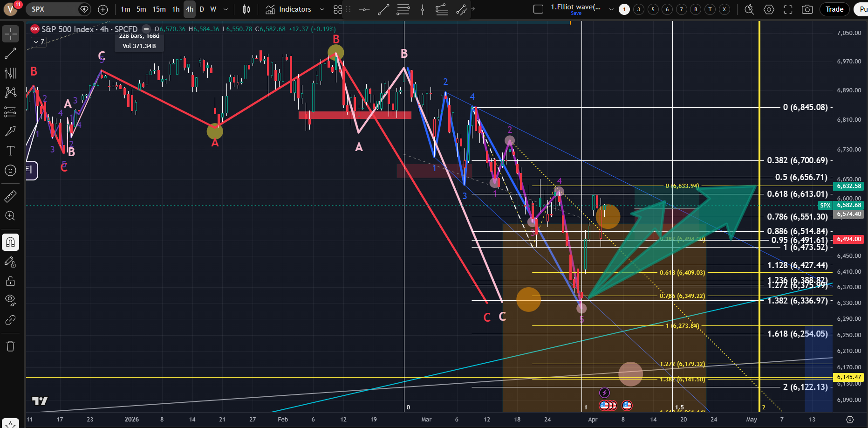The height and width of the screenshot is (428, 868).
Task: Click the yellow 6,145.47 price label
Action: pyautogui.click(x=849, y=377)
